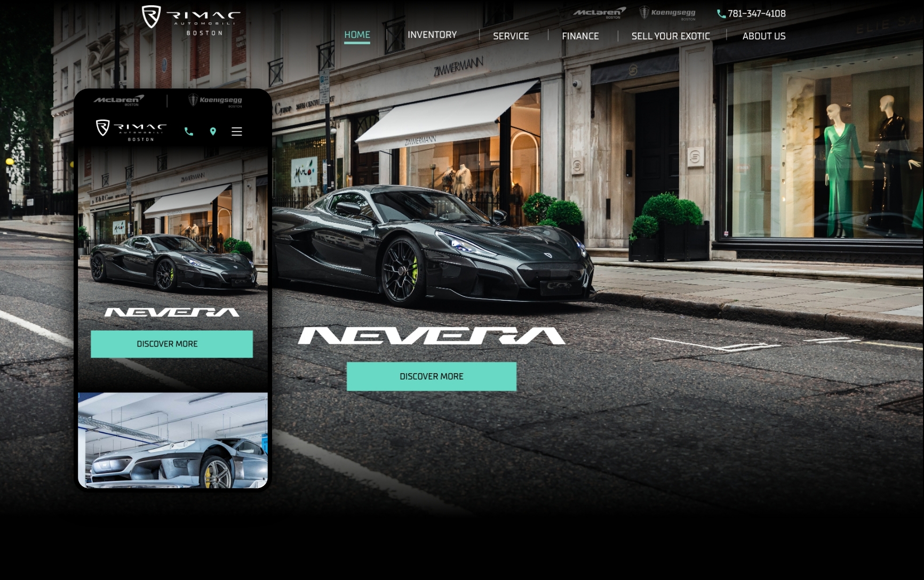Image resolution: width=924 pixels, height=580 pixels.
Task: Open the Koenigsegg Boston logo link in desktop header
Action: point(667,13)
